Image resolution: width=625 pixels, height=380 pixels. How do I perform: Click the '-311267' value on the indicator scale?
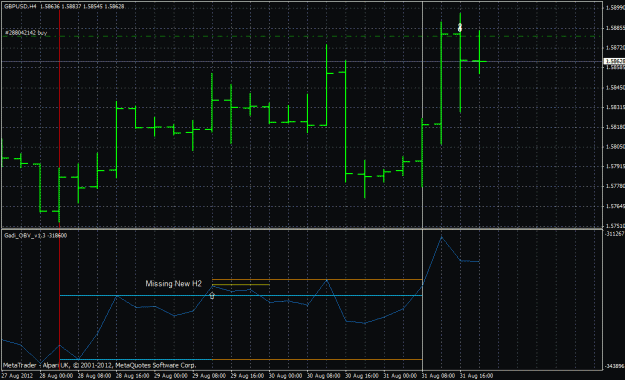615,234
